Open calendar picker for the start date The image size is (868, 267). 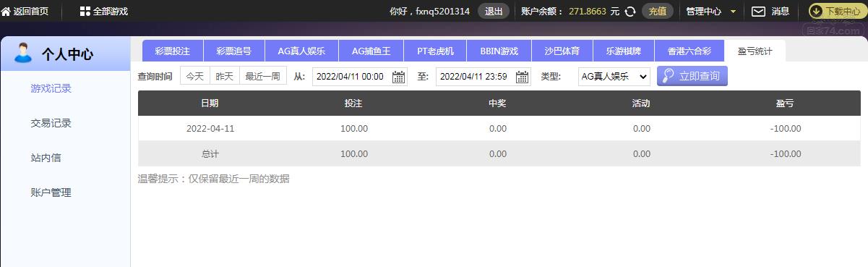point(398,76)
